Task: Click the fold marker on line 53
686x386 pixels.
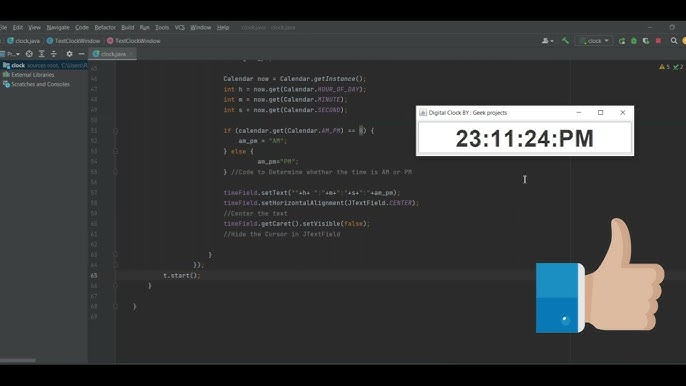Action: [116, 151]
